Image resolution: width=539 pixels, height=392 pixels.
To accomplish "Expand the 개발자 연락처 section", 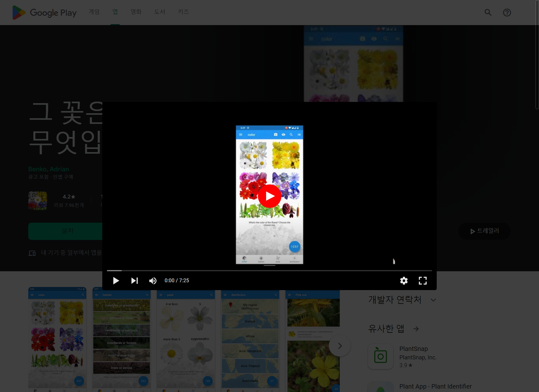I will point(433,300).
